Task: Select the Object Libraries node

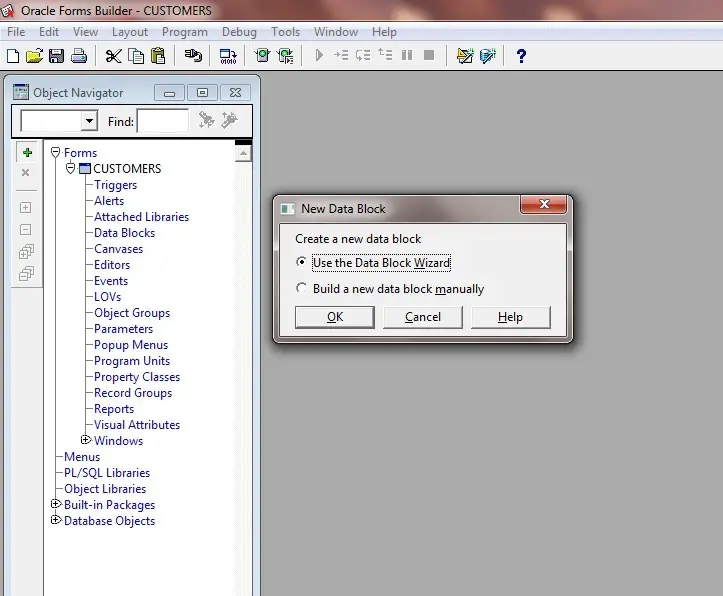Action: pyautogui.click(x=105, y=489)
